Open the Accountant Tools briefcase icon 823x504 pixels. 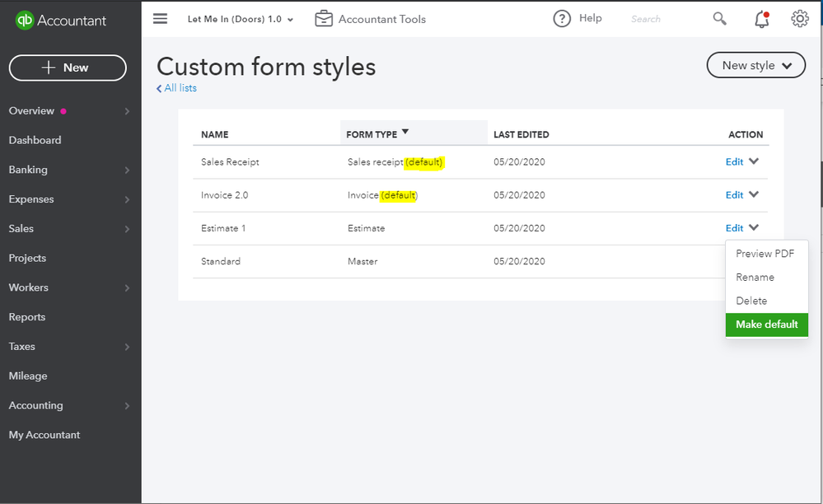(x=324, y=19)
